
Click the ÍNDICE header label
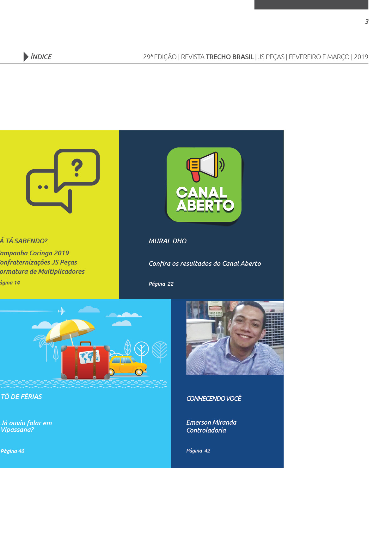pyautogui.click(x=41, y=57)
